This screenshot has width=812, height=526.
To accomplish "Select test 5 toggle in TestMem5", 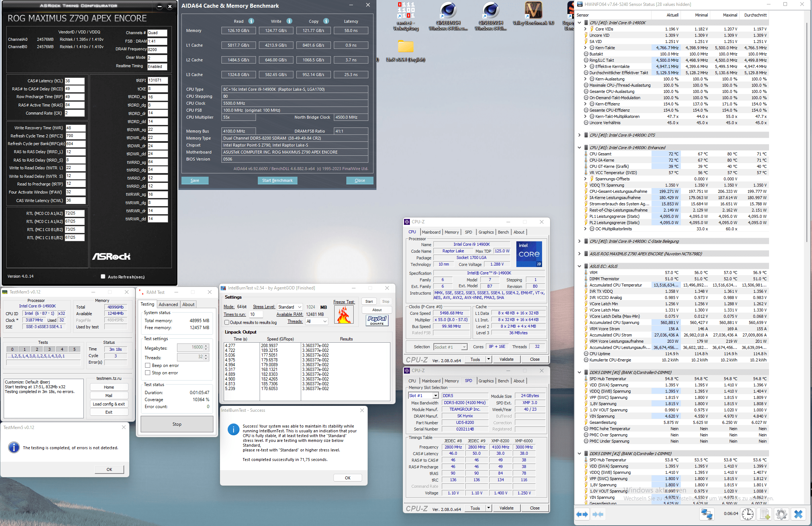I will [74, 349].
